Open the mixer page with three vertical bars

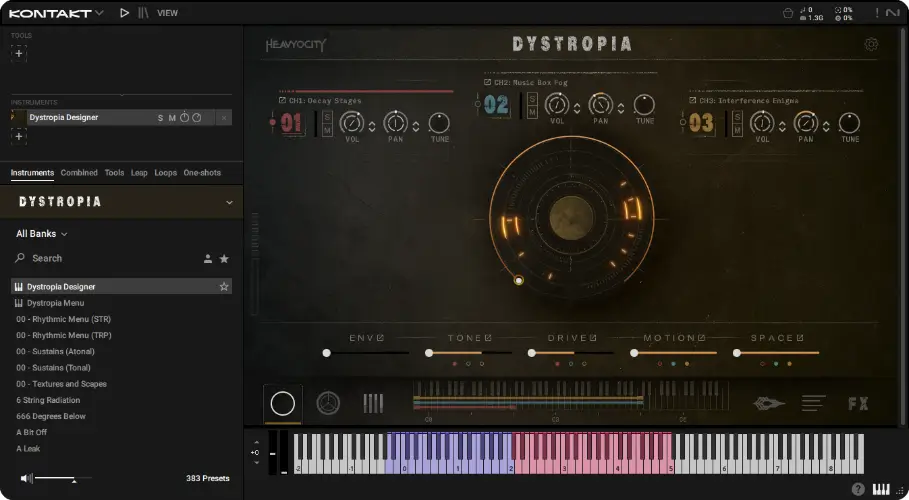(373, 404)
